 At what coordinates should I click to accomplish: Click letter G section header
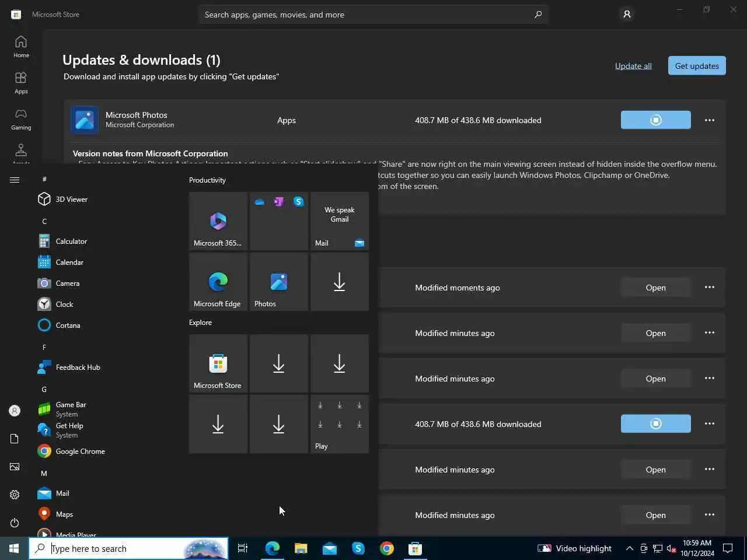[44, 389]
